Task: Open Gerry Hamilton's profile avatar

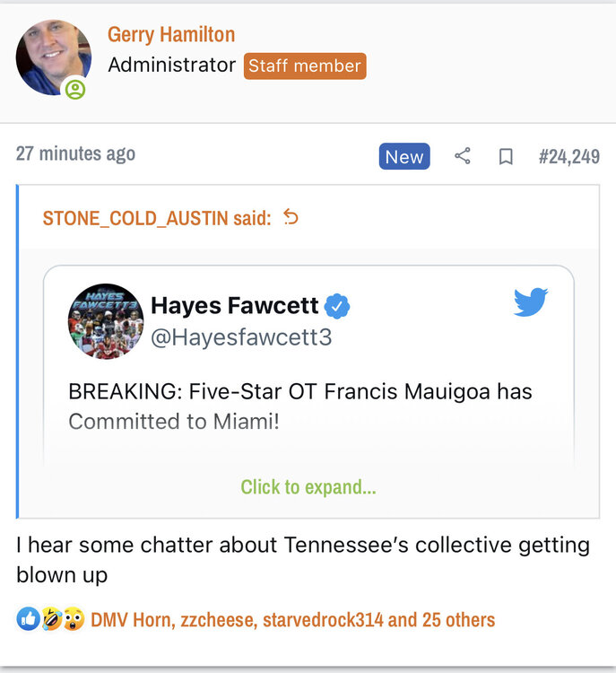Action: [53, 57]
